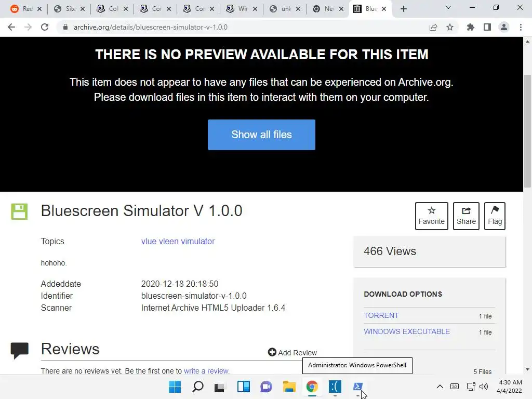Click the scrollbar down arrow
Viewport: 532px width, 399px height.
coord(527,369)
